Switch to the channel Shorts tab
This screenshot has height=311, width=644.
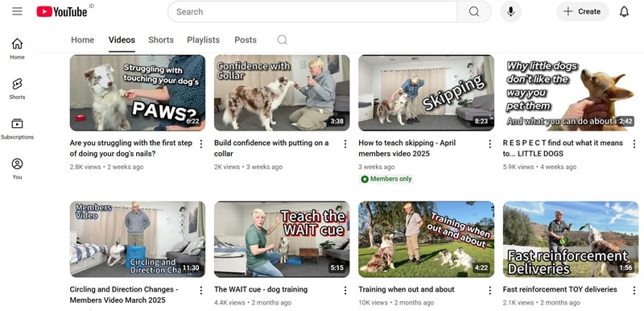(161, 39)
